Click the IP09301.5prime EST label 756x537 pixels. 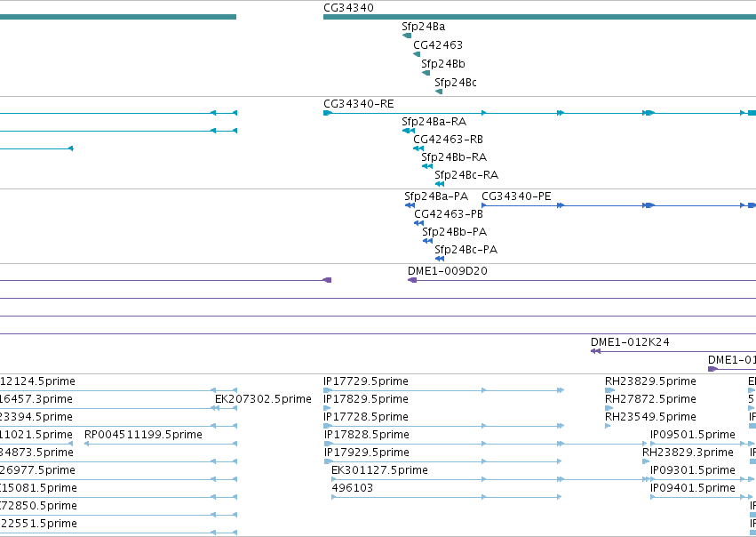[693, 470]
